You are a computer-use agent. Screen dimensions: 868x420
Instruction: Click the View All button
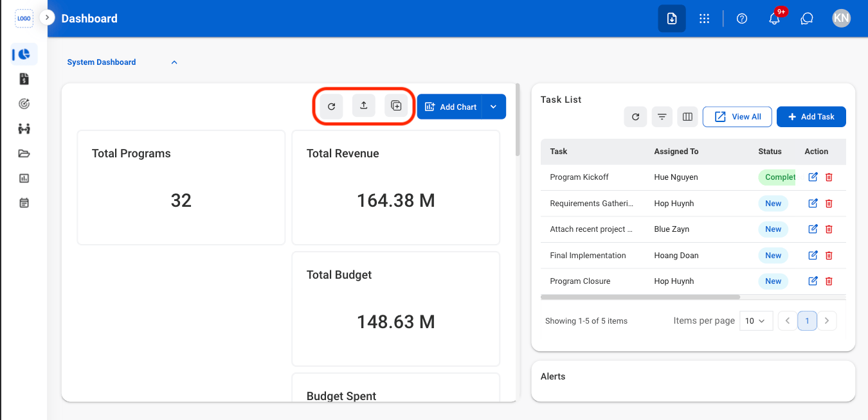pos(737,117)
